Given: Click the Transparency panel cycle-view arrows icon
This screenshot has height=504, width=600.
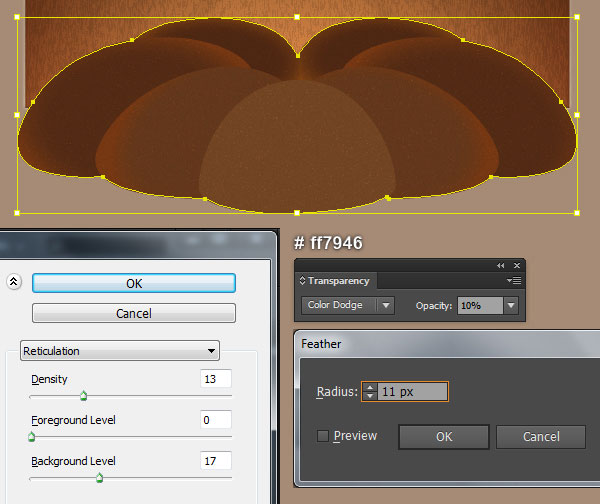Looking at the screenshot, I should (x=302, y=281).
